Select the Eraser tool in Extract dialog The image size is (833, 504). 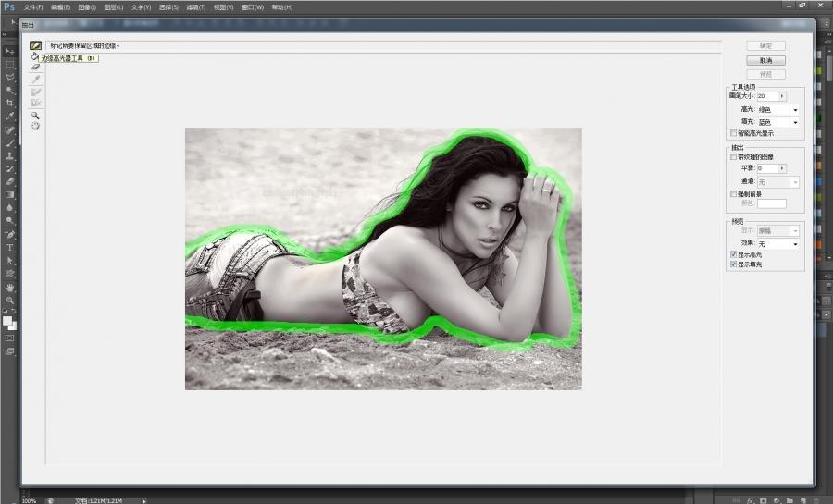[x=35, y=68]
